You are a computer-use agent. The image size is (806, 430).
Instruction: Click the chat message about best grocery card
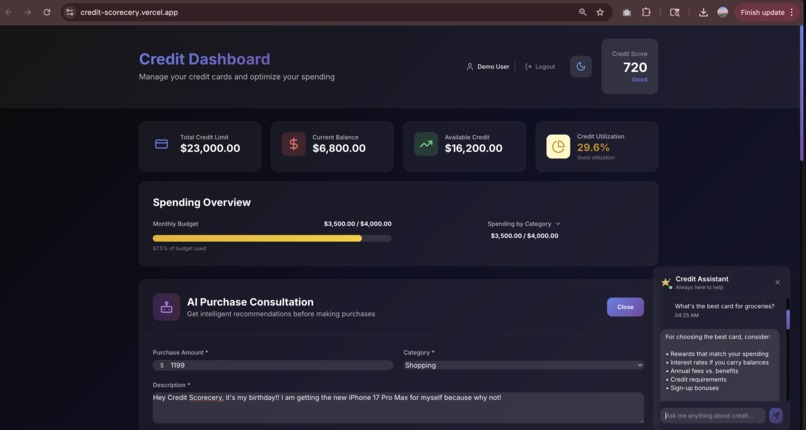(725, 306)
